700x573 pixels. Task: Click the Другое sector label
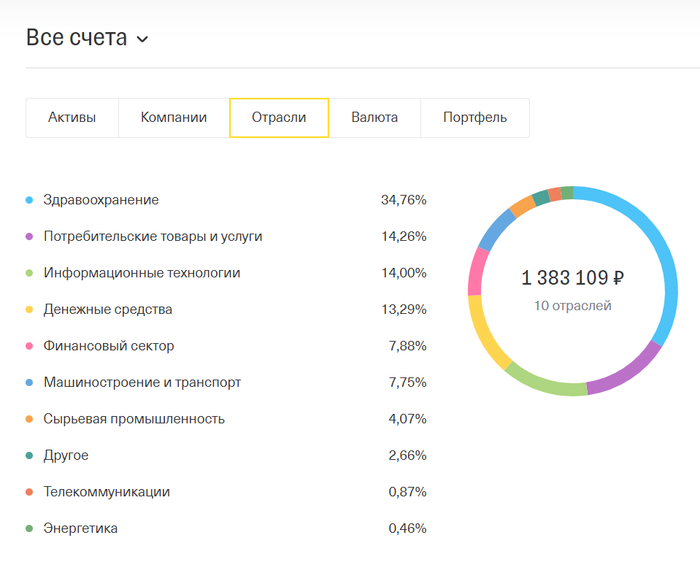[66, 455]
